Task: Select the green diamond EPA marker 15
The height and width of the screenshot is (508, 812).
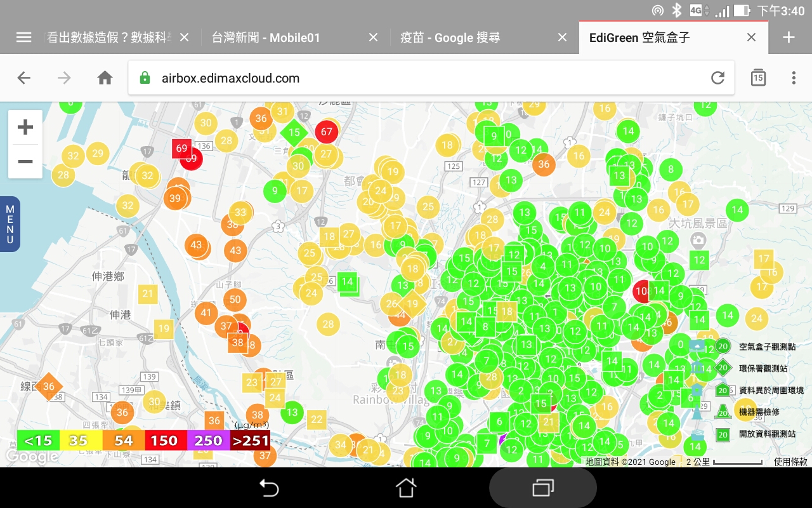Action: pos(294,133)
